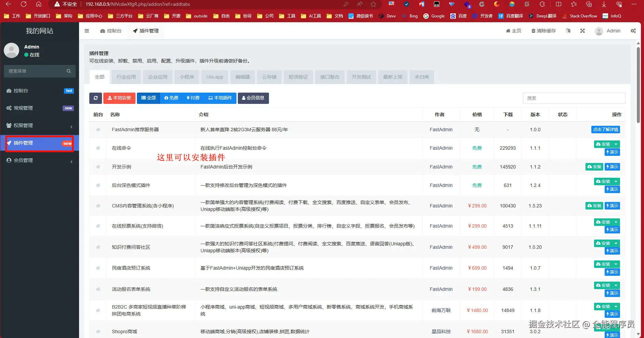
Task: Click the home icon in the 在线命令 row
Action: tap(98, 148)
